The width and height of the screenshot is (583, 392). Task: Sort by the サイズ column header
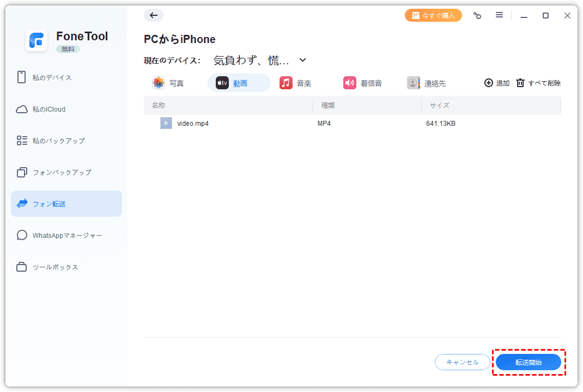(439, 105)
